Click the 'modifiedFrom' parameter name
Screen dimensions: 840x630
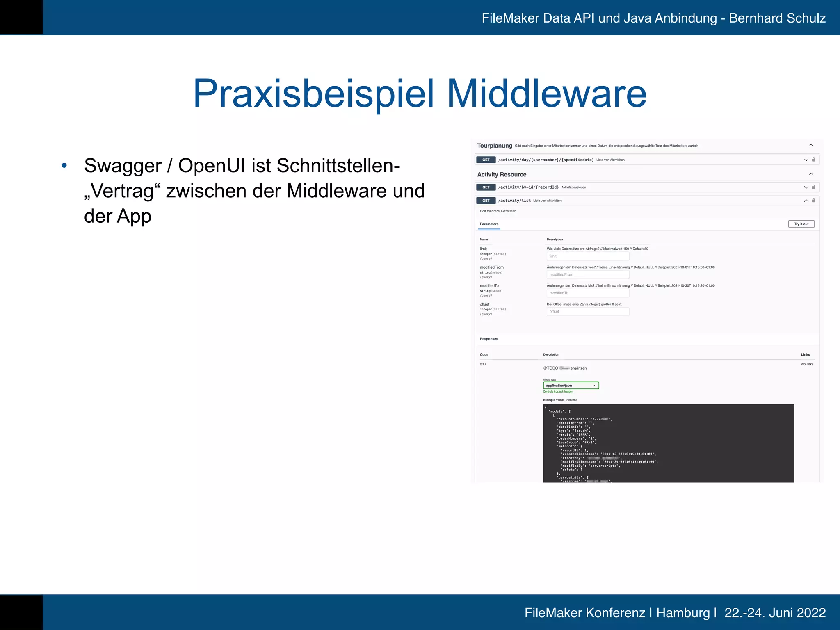(x=492, y=267)
